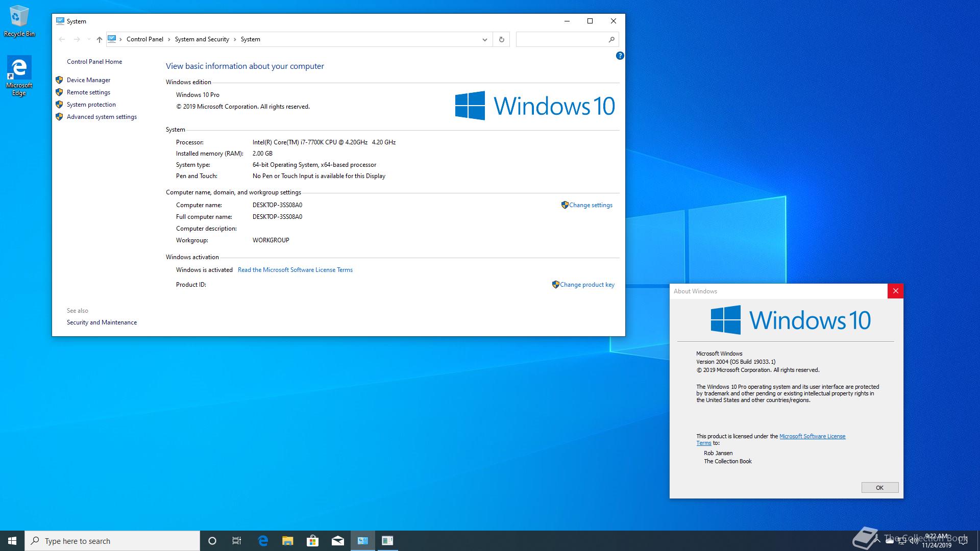Minimize the System window
The image size is (980, 551).
click(x=567, y=21)
